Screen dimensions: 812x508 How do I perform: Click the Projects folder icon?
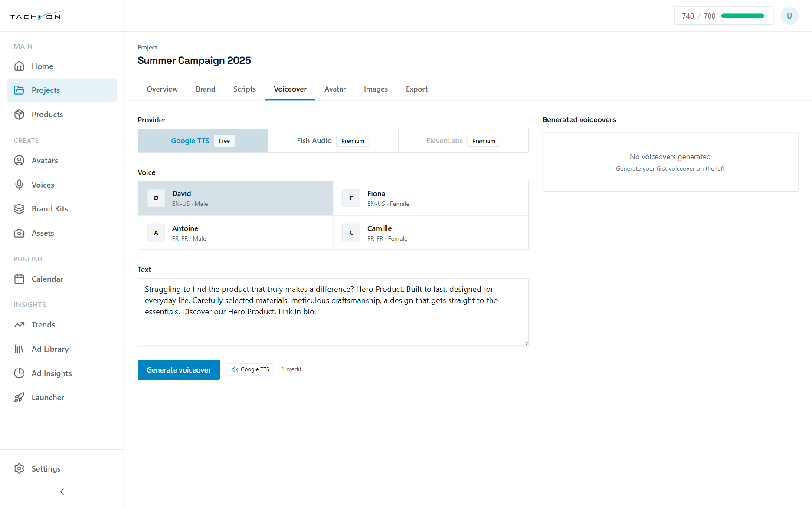[19, 90]
